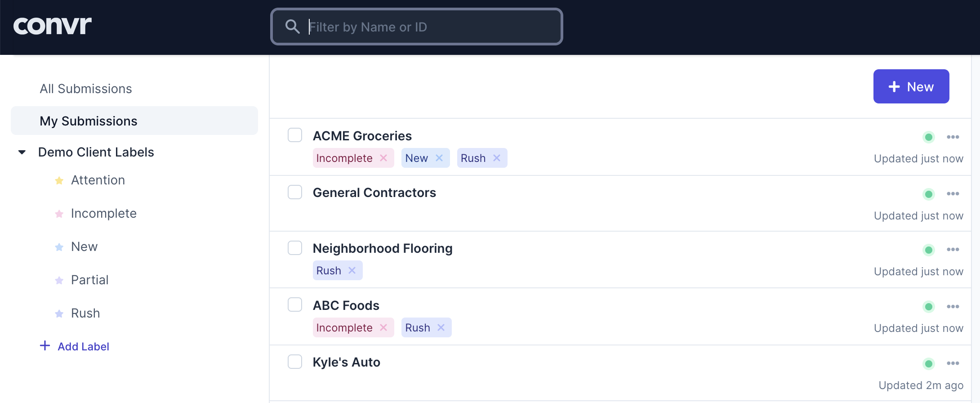Click the star icon beside the Partial label

point(59,280)
